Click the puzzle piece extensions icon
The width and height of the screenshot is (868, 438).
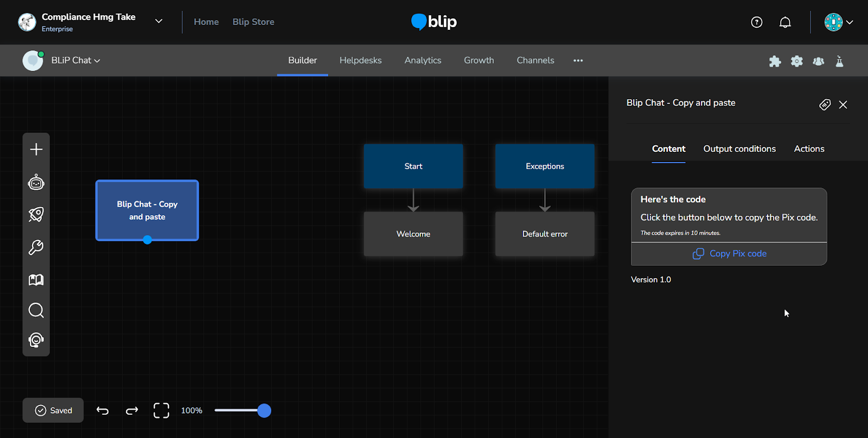click(775, 61)
